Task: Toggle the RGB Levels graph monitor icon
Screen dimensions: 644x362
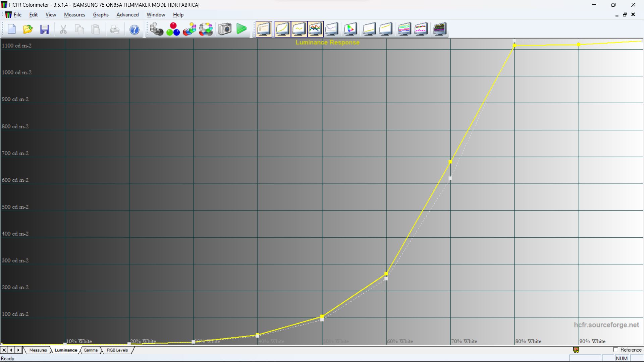Action: (x=315, y=29)
